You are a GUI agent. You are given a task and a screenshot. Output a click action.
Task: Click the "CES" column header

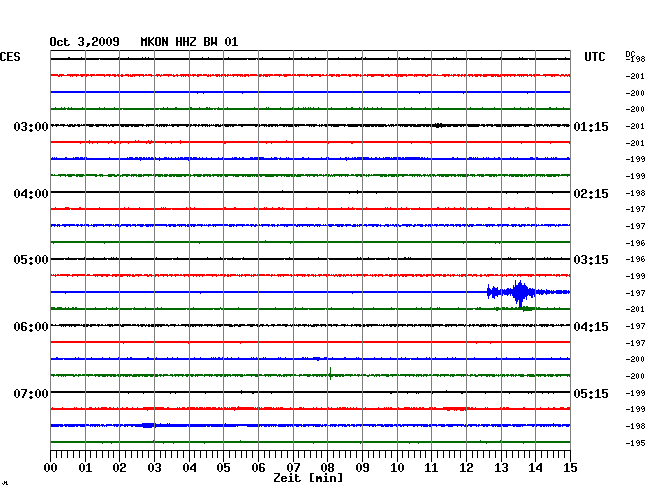click(x=10, y=57)
